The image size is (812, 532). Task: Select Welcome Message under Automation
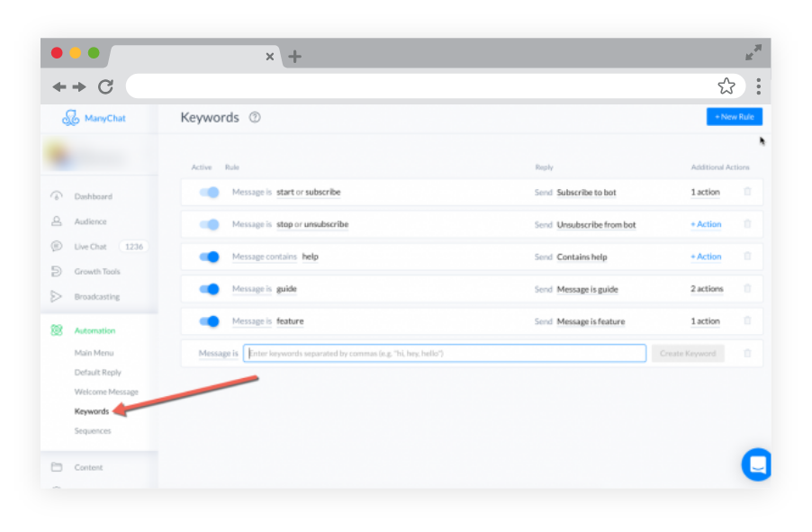106,392
